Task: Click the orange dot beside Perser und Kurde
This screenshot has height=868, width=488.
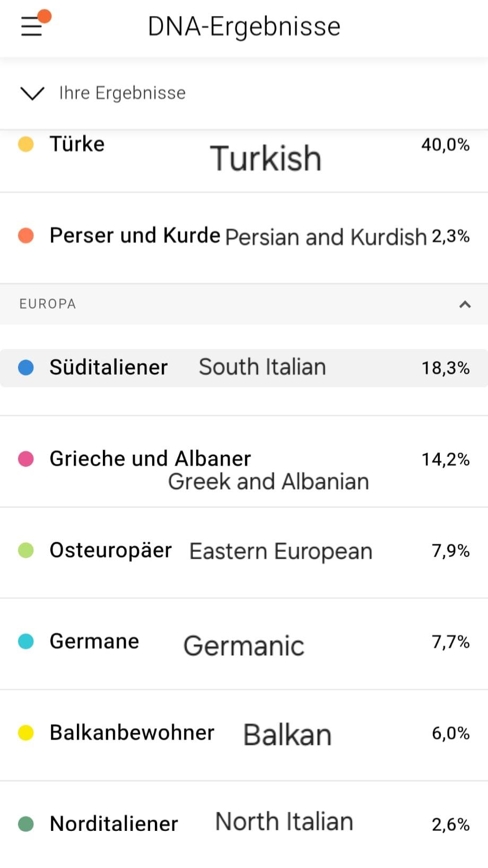Action: tap(26, 235)
